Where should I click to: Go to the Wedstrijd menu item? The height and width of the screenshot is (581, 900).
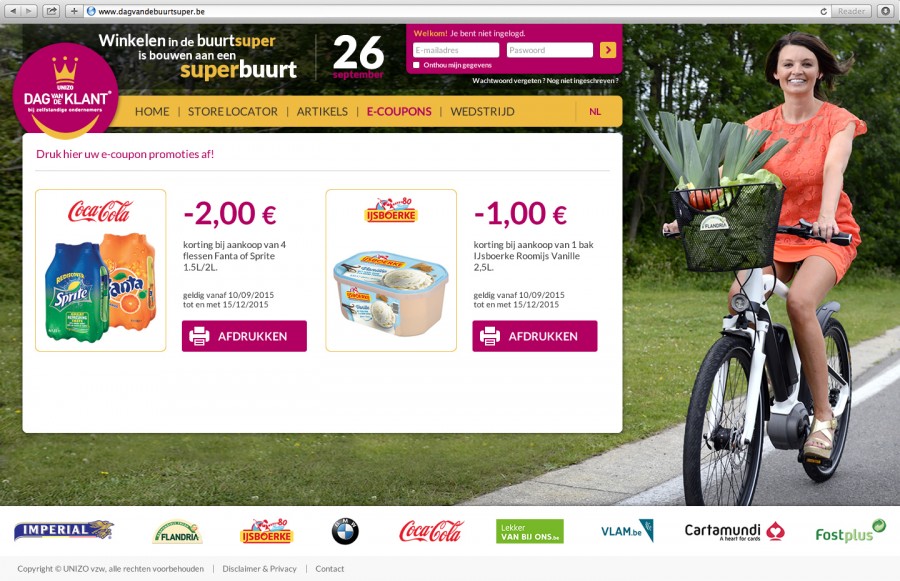point(482,111)
